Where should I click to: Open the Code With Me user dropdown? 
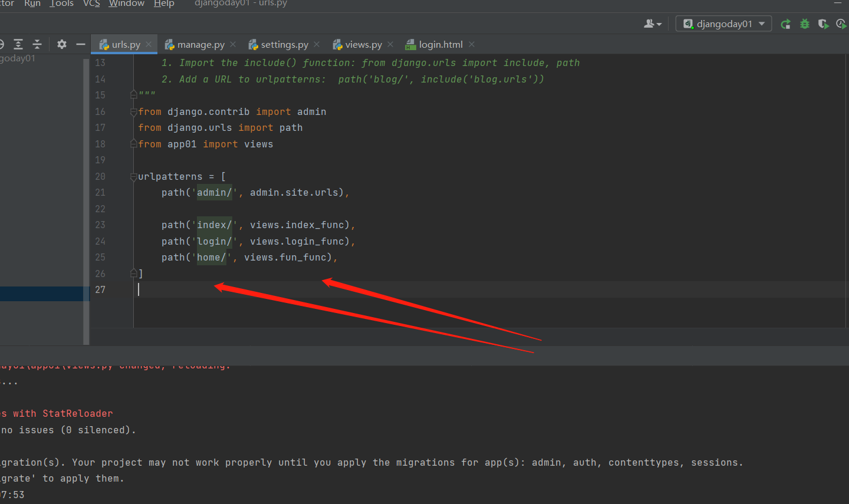point(653,24)
